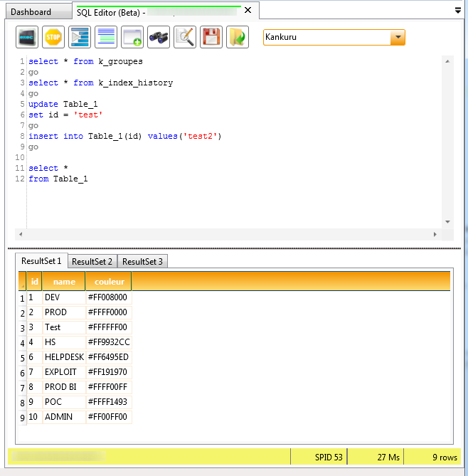Click the 9 rows status entry

pos(445,458)
